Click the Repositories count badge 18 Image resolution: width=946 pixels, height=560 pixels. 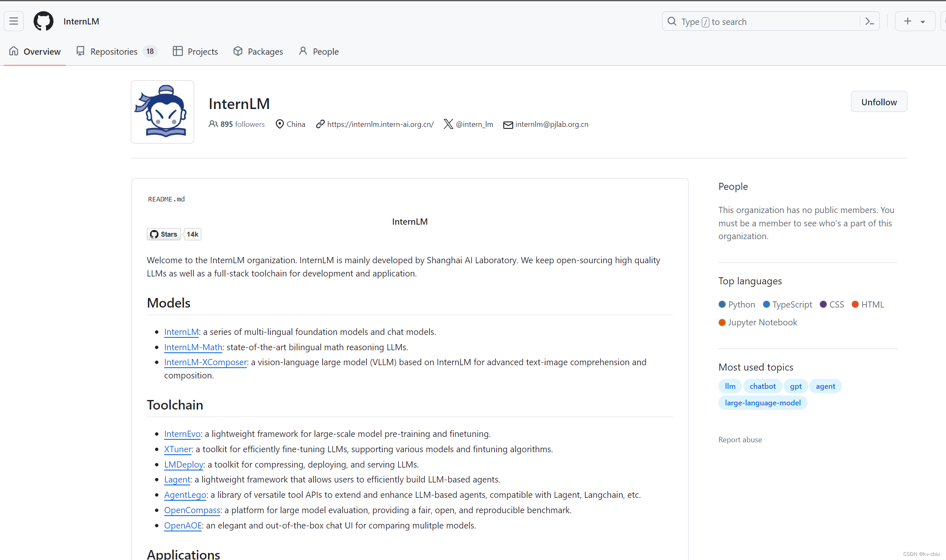[x=150, y=51]
